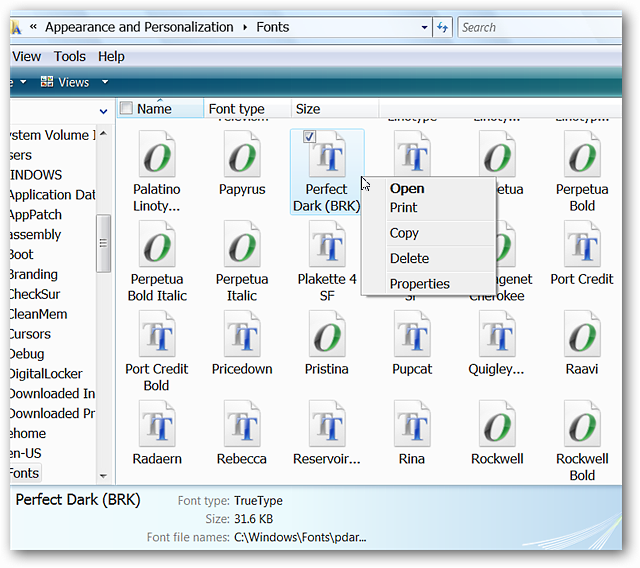
Task: Open the address bar history dropdown
Action: point(424,27)
